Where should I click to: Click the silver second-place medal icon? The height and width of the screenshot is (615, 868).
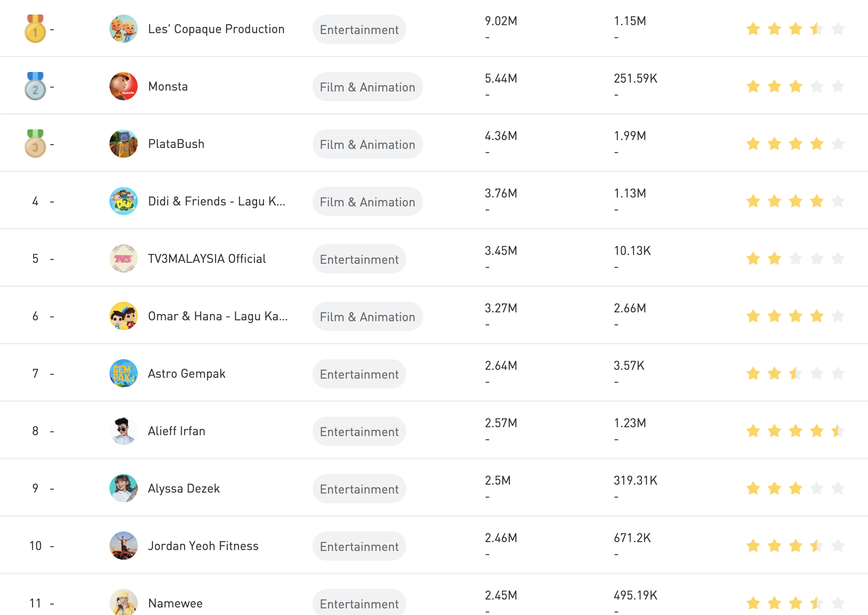[x=35, y=87]
